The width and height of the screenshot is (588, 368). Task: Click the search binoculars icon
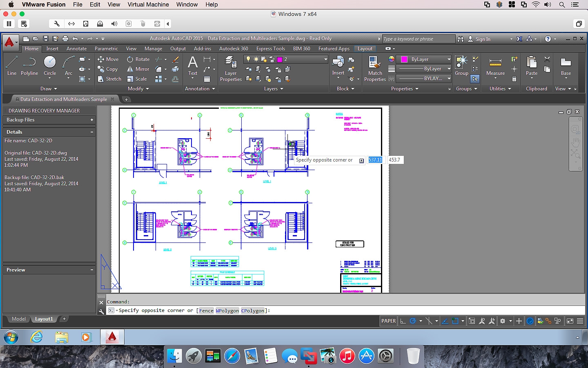461,39
